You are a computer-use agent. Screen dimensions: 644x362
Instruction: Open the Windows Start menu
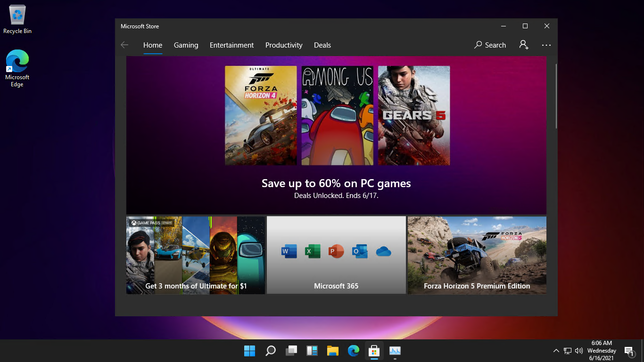[249, 351]
